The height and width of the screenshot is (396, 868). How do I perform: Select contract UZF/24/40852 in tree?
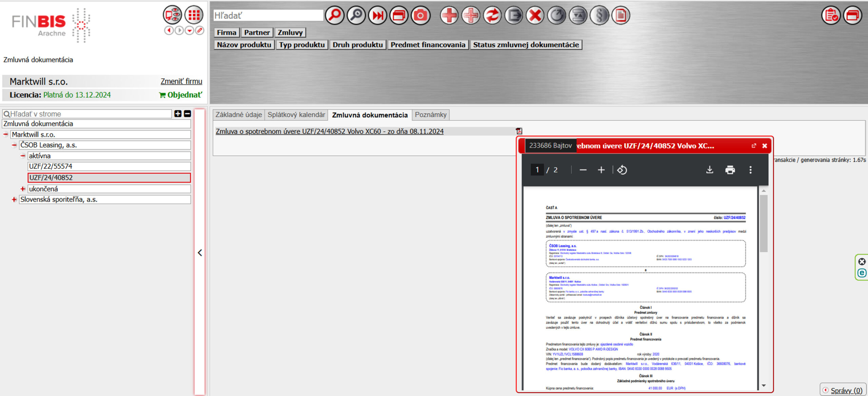tap(109, 178)
